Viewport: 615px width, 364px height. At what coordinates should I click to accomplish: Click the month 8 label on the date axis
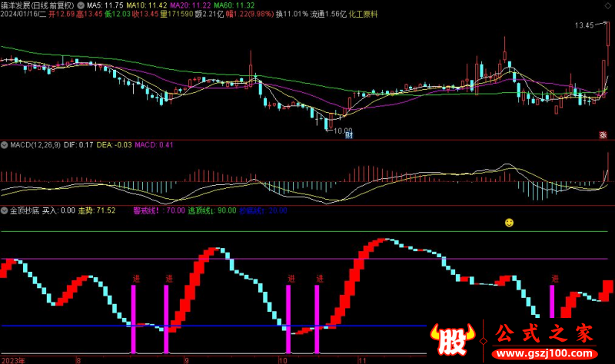click(x=78, y=360)
